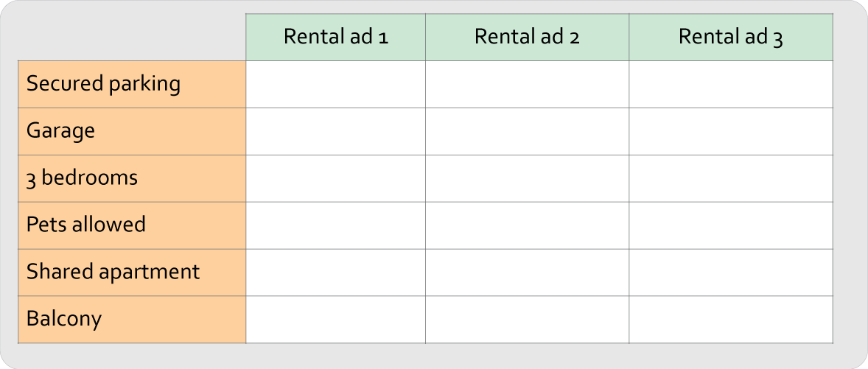The image size is (868, 369).
Task: Select the Balcony cell for Rental ad 2
Action: pos(527,320)
